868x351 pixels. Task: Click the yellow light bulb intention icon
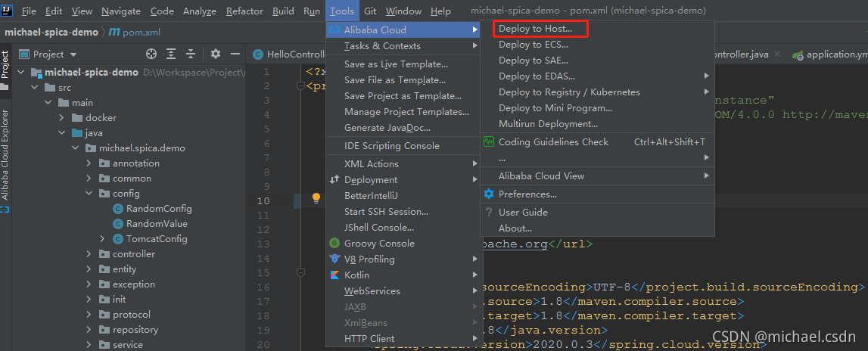pyautogui.click(x=316, y=197)
